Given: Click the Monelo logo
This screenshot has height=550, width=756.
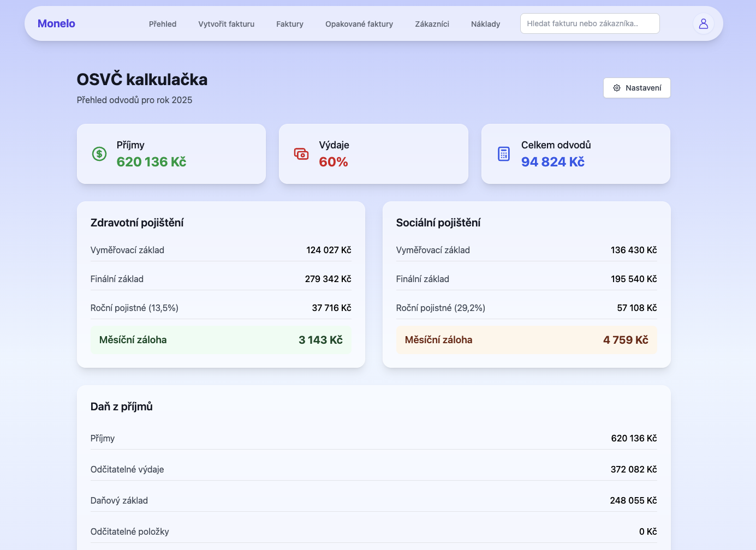Looking at the screenshot, I should pyautogui.click(x=56, y=23).
